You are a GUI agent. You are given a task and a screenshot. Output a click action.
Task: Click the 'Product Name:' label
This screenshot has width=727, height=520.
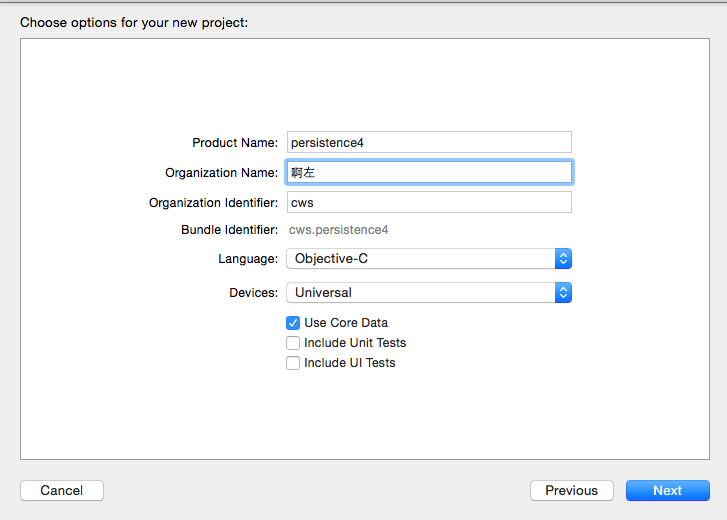click(x=235, y=143)
